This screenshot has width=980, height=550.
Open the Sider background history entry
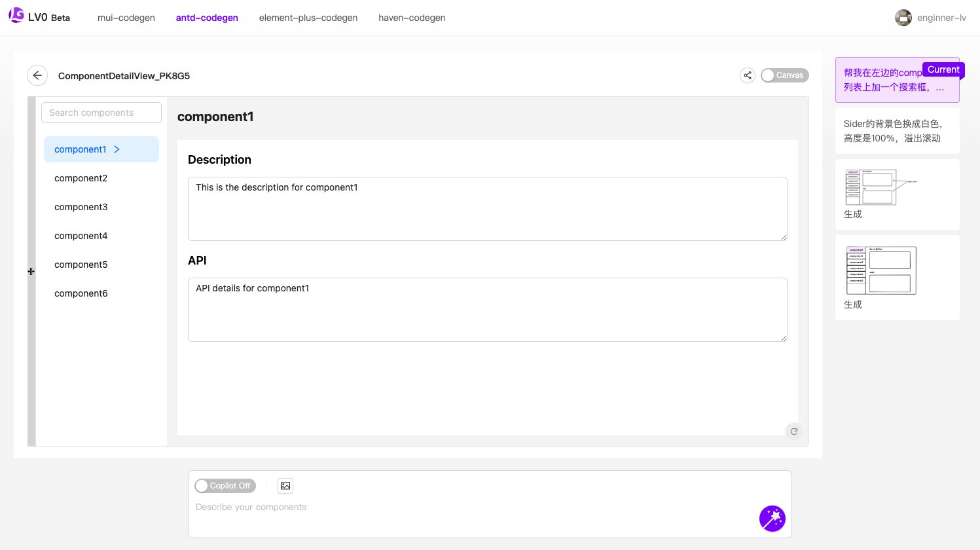(897, 131)
